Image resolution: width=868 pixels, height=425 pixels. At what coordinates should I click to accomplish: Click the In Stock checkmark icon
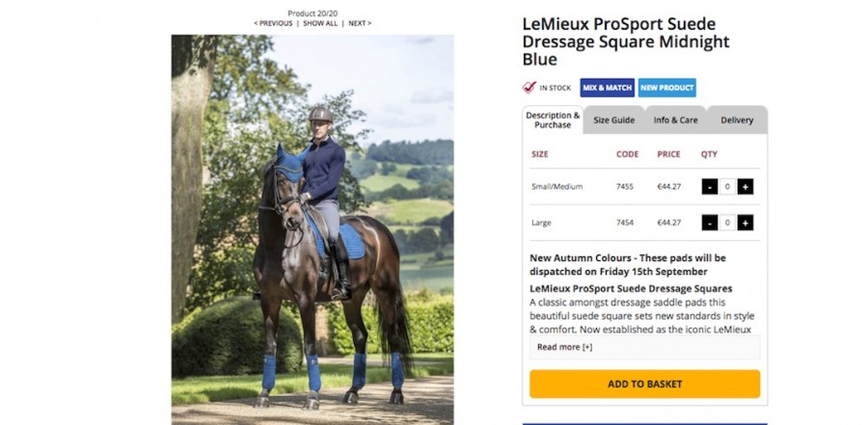529,88
